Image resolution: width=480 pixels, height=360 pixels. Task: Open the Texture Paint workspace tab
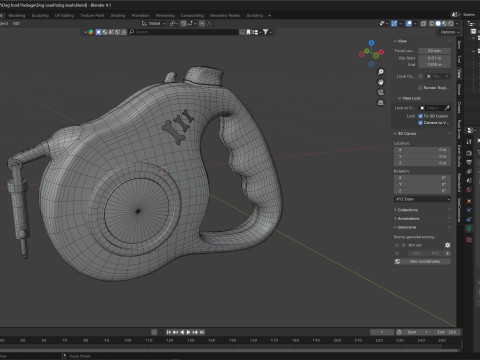(x=92, y=15)
